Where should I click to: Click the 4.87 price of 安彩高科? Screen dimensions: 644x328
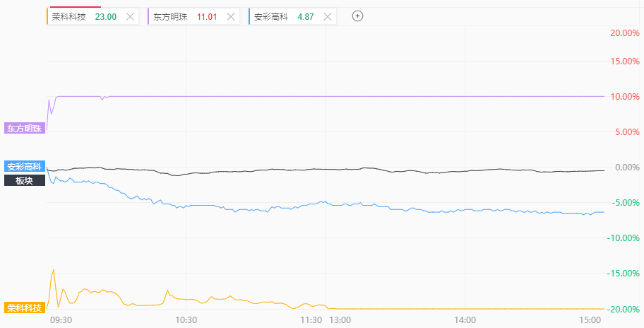coord(306,16)
